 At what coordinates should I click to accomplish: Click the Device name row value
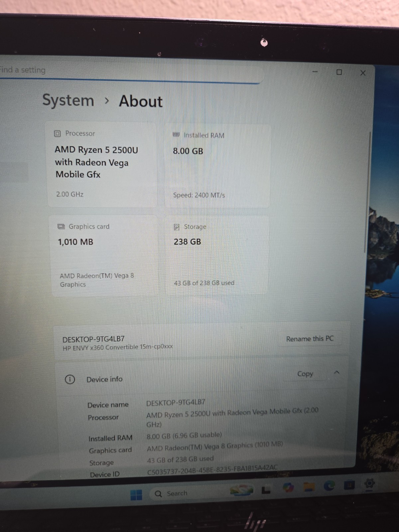[x=176, y=402]
